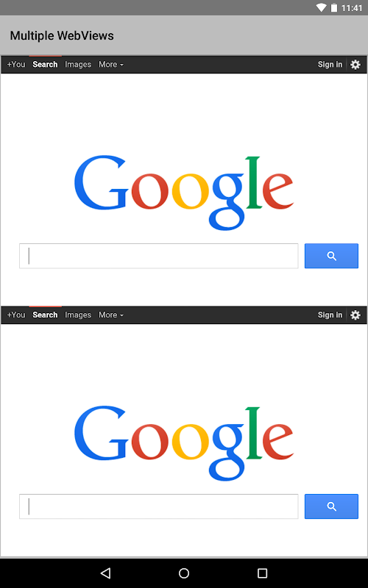Focus the bottom Google search input field
Image resolution: width=368 pixels, height=588 pixels.
tap(159, 506)
